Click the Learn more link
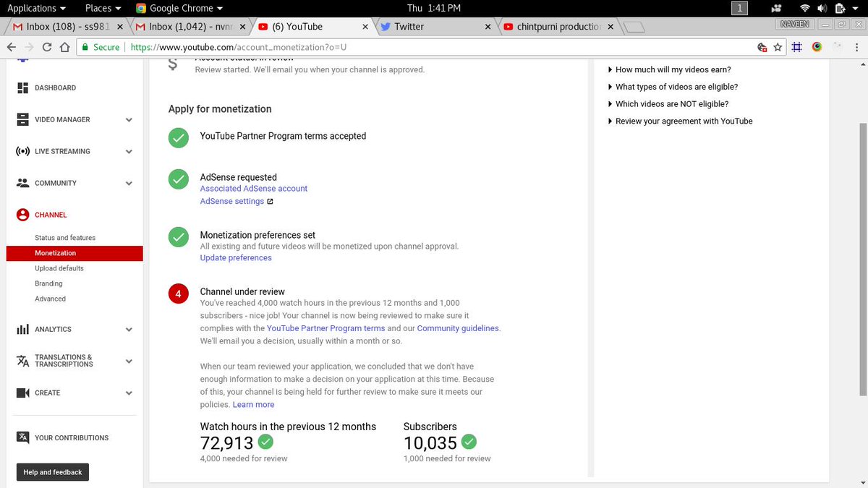This screenshot has height=488, width=868. [x=253, y=405]
